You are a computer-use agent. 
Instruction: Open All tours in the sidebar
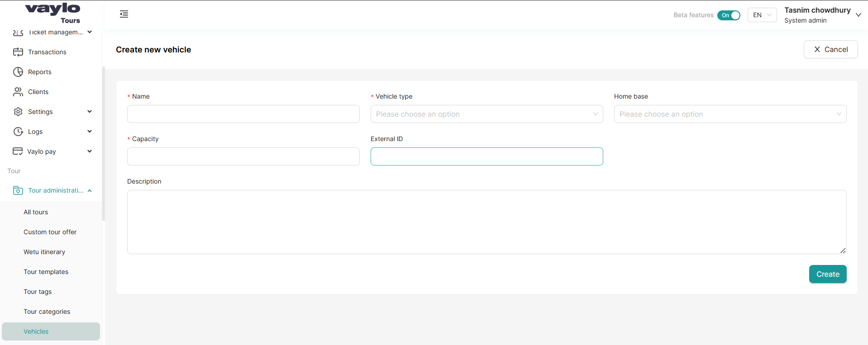click(36, 212)
